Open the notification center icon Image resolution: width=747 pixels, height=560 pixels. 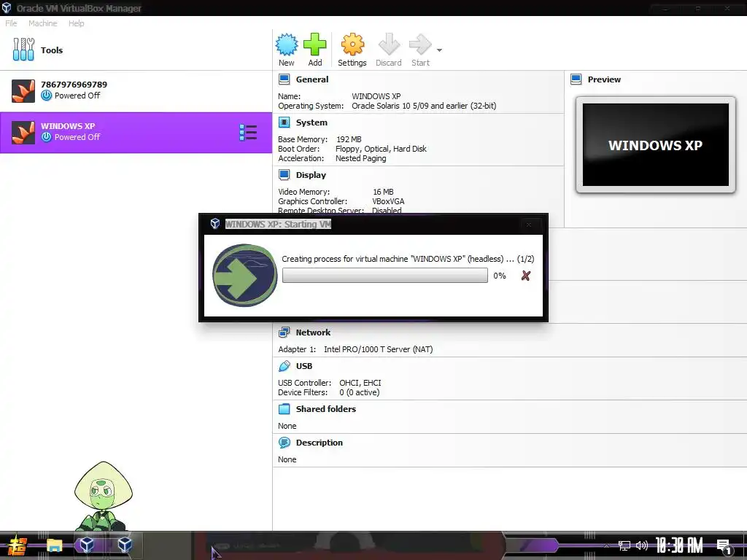pyautogui.click(x=723, y=546)
